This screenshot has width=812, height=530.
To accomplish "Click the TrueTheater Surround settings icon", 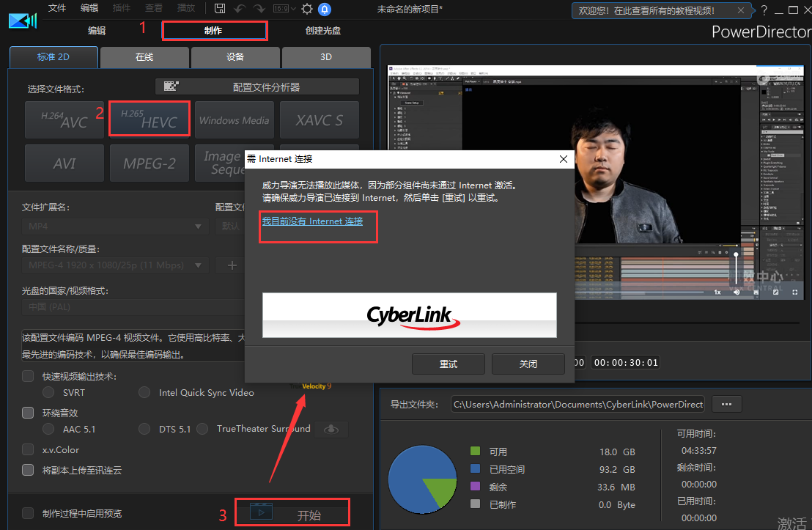I will click(331, 429).
